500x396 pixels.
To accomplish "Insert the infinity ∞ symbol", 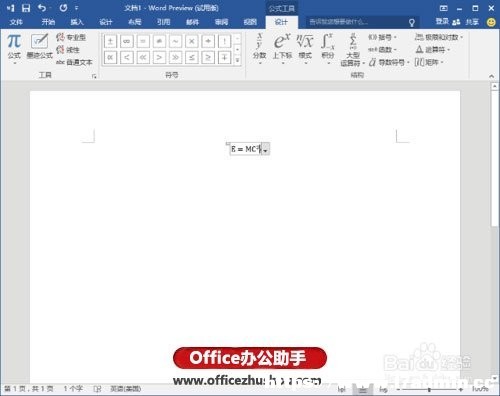I will click(127, 41).
